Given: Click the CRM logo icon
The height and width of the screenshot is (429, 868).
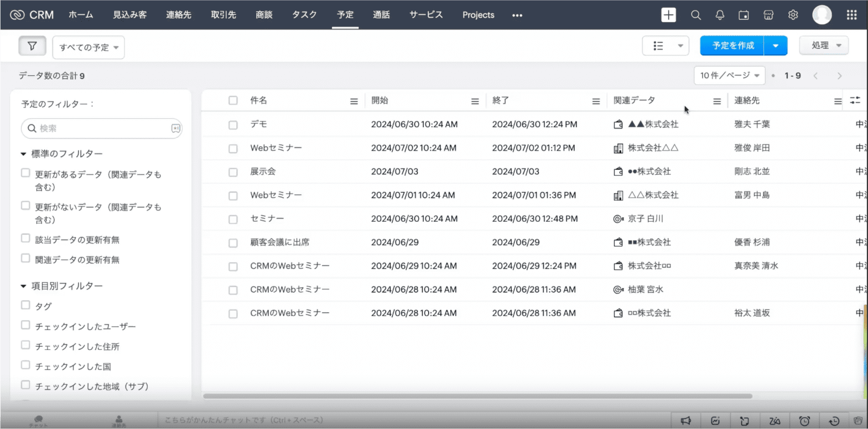Looking at the screenshot, I should tap(17, 15).
